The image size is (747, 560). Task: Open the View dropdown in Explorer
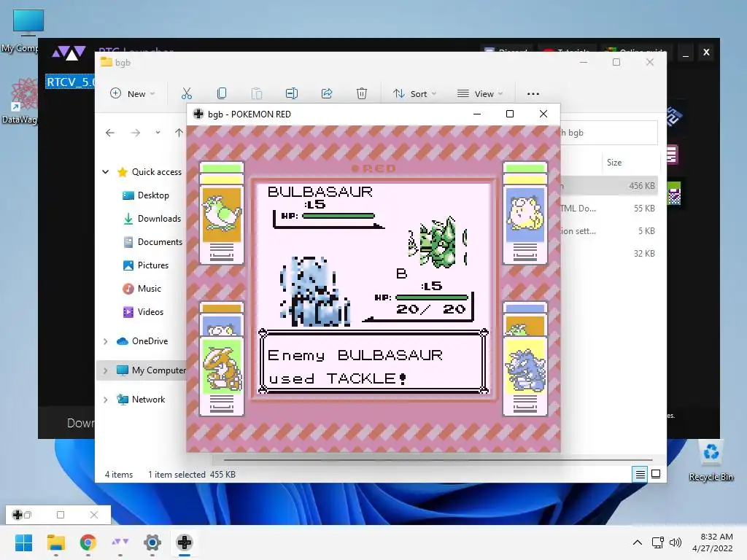point(480,94)
